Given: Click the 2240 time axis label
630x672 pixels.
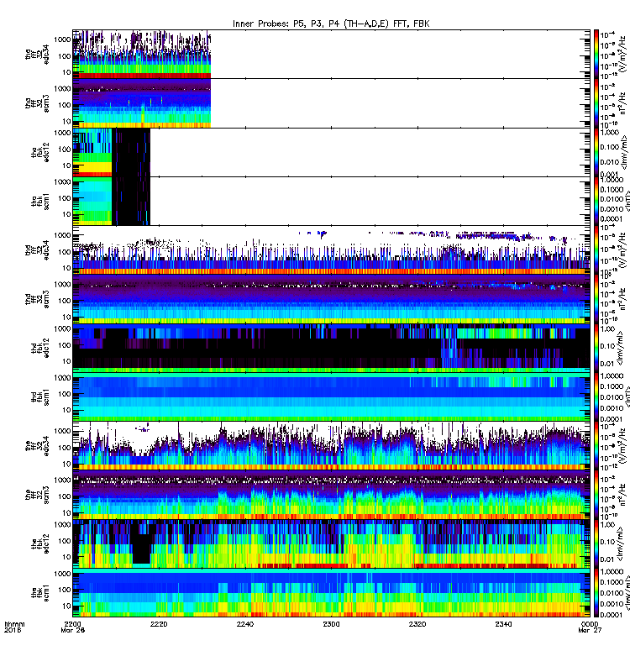Looking at the screenshot, I should click(244, 623).
